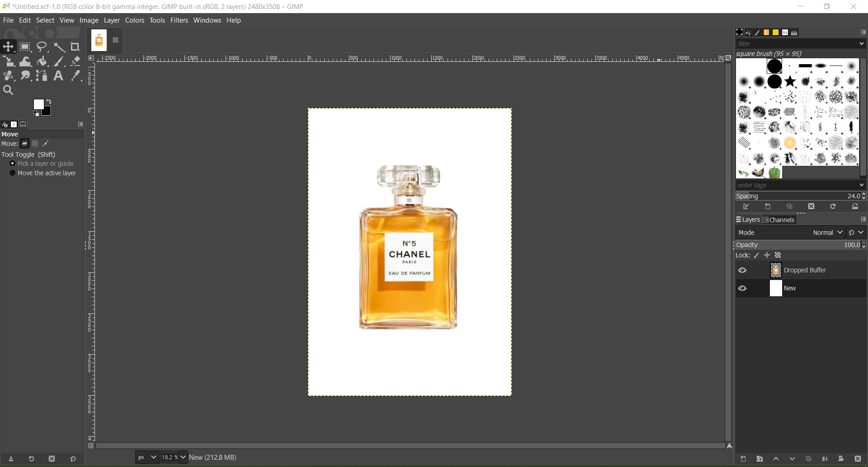This screenshot has width=868, height=467.
Task: Delete the selected brush
Action: point(811,207)
